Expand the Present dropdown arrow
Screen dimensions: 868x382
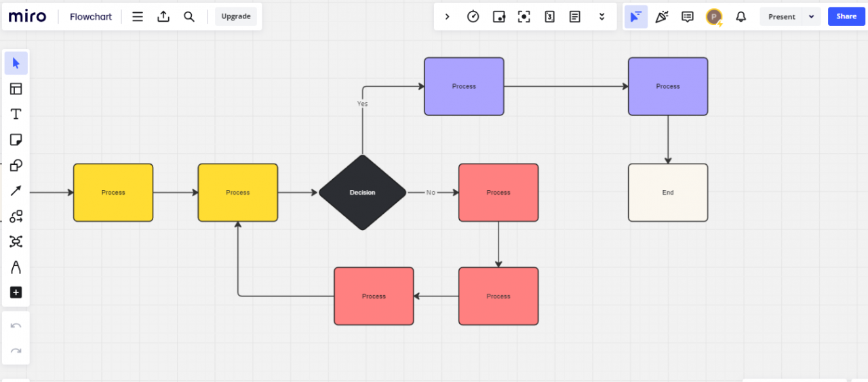(811, 16)
